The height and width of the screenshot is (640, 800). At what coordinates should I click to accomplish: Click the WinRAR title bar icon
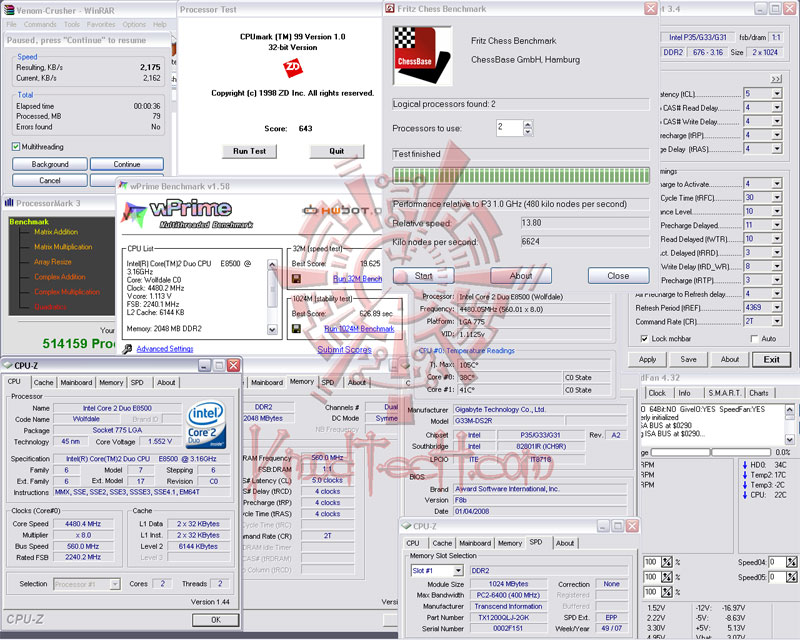click(9, 10)
